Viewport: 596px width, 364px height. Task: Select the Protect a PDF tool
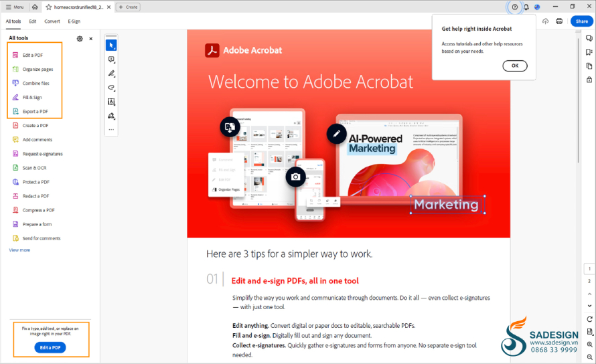coord(31,182)
